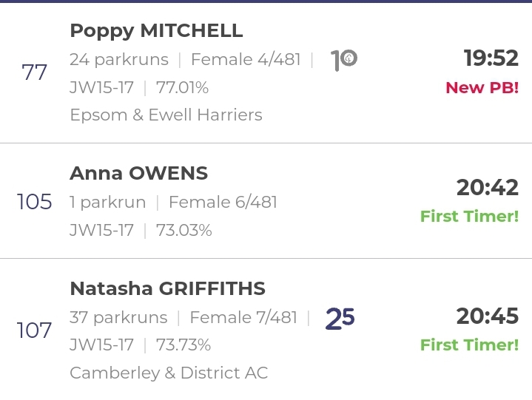Select the Camberley & District AC club
Viewport: 532px width, 400px height.
pyautogui.click(x=169, y=373)
